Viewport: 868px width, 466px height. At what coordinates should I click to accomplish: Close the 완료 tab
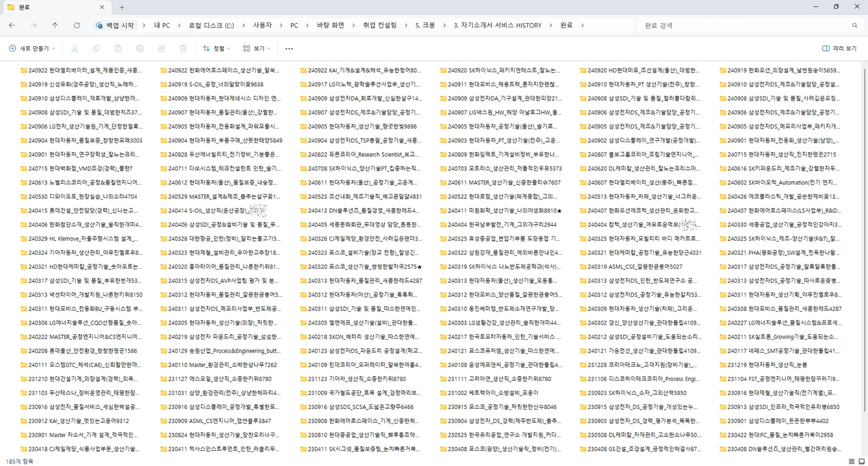(x=101, y=7)
